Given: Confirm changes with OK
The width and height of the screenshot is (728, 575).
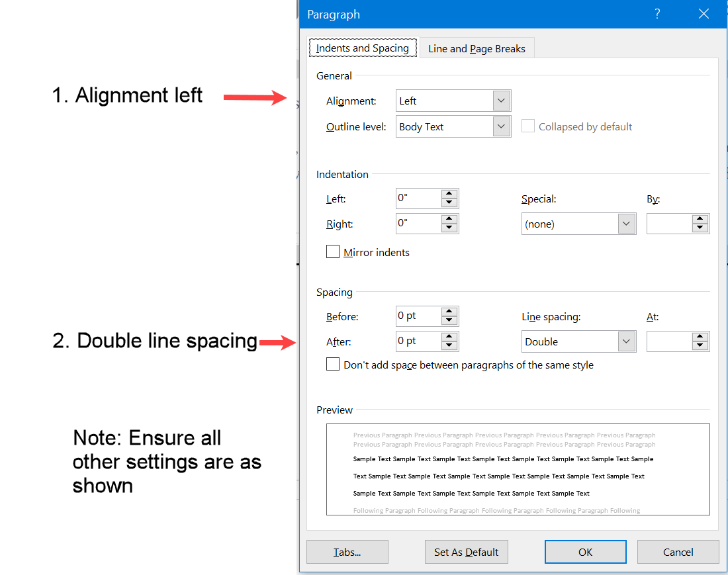Looking at the screenshot, I should 585,552.
